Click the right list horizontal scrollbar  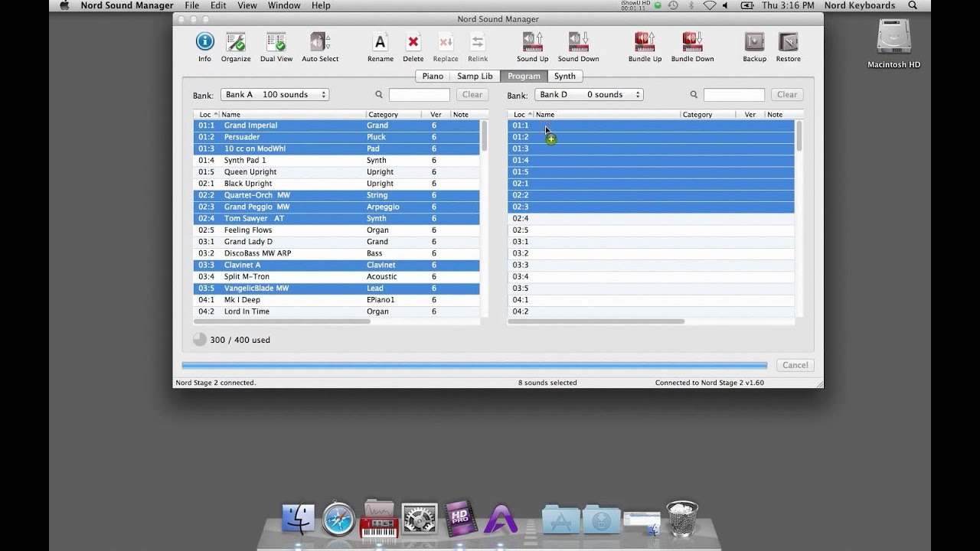pyautogui.click(x=596, y=321)
